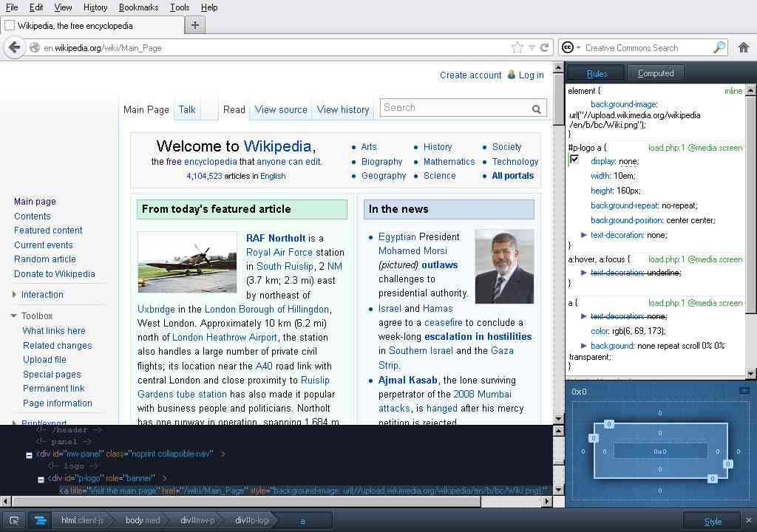The height and width of the screenshot is (532, 757).
Task: Open the Bookmarks menu
Action: 138,7
